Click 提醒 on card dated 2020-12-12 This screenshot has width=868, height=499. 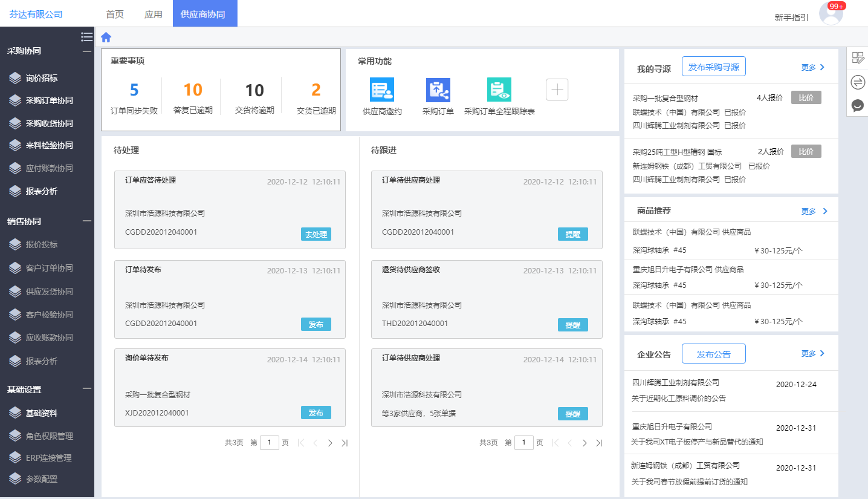click(x=573, y=234)
